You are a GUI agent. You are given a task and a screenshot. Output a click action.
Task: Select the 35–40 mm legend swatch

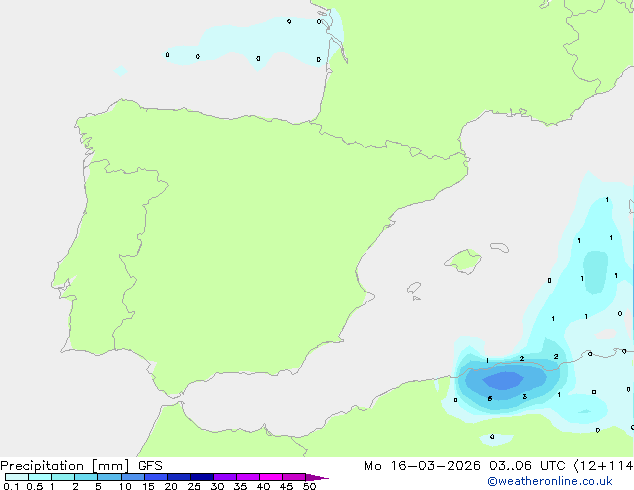248,477
